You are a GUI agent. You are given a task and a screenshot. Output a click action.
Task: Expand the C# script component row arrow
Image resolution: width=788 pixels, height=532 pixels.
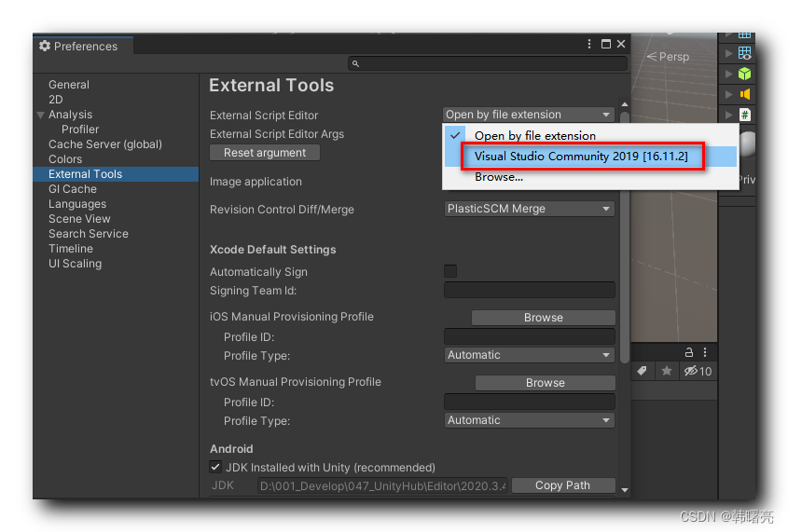728,115
